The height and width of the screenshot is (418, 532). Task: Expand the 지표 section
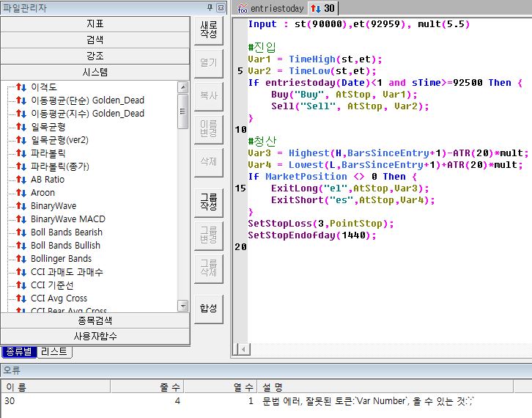[x=95, y=24]
